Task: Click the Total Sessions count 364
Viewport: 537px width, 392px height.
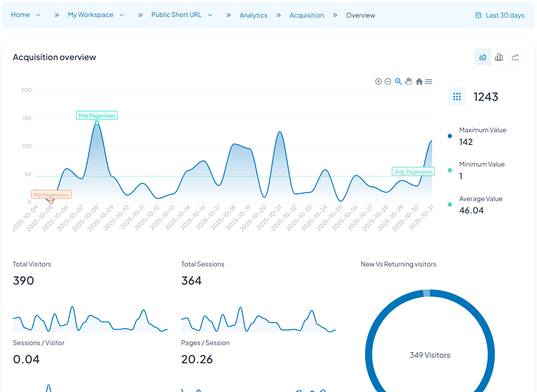Action: pyautogui.click(x=191, y=281)
